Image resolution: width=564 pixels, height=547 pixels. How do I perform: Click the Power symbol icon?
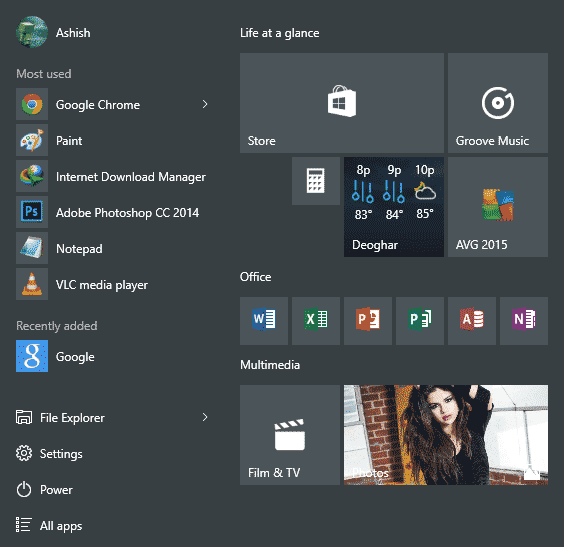pos(24,489)
